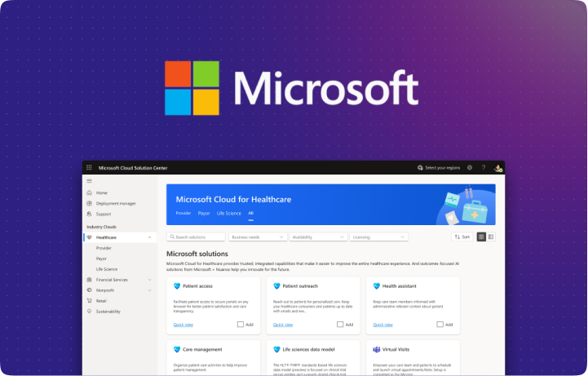Click the Patient access heart icon
588x376 pixels.
[177, 286]
